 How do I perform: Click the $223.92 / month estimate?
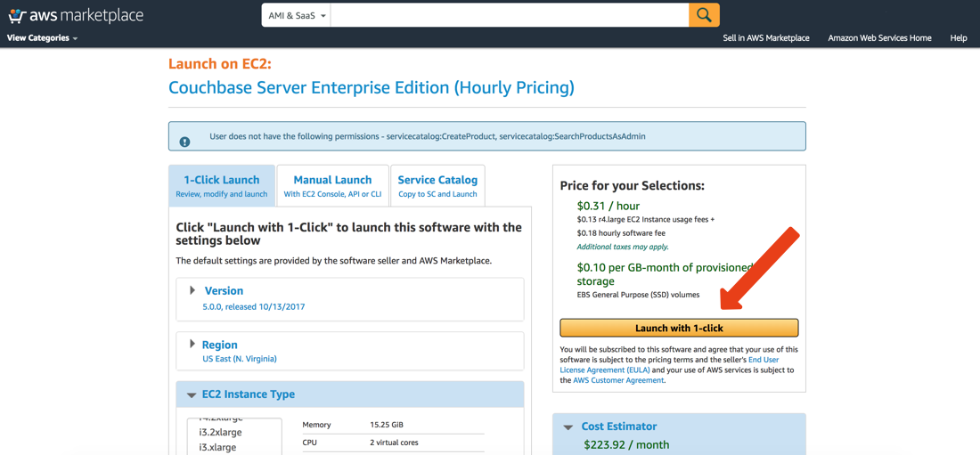626,445
